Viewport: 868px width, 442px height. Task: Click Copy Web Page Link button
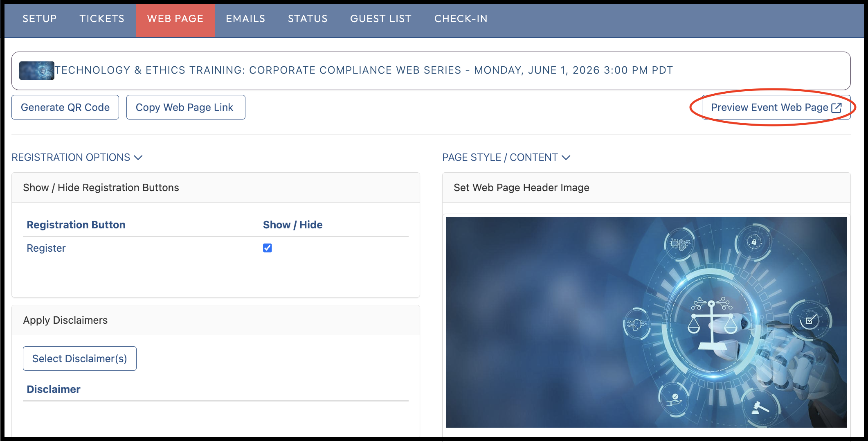tap(186, 107)
